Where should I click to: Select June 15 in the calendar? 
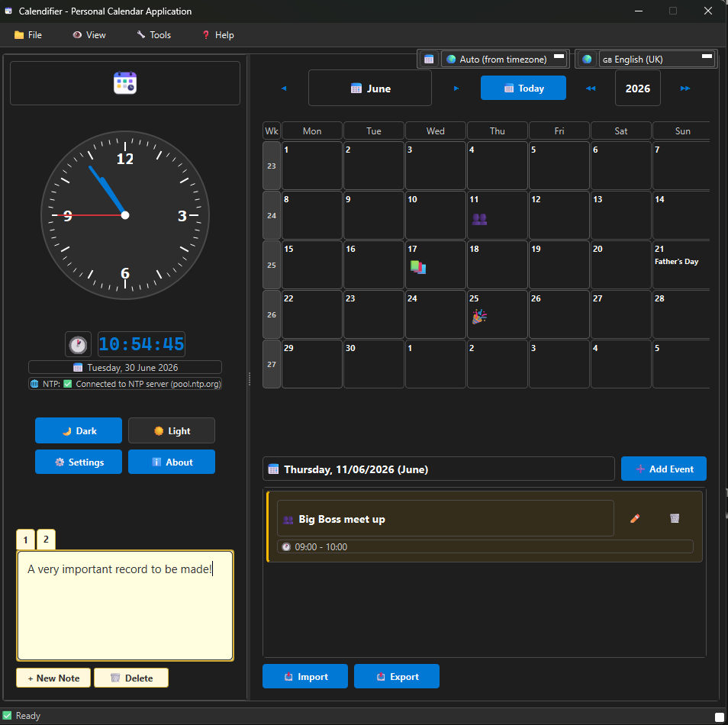tap(312, 265)
